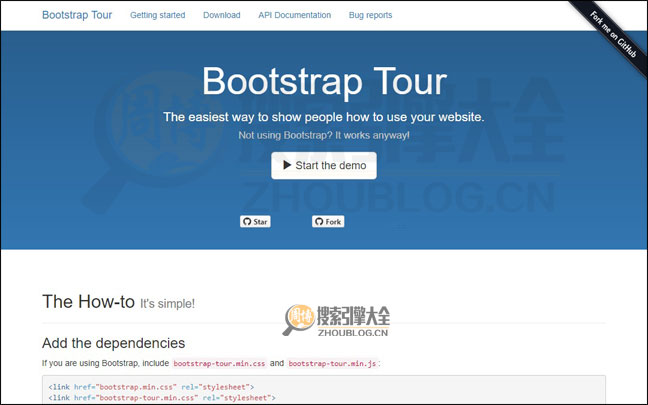Open API Documentation in navbar
Screen dimensions: 648x405
(295, 15)
